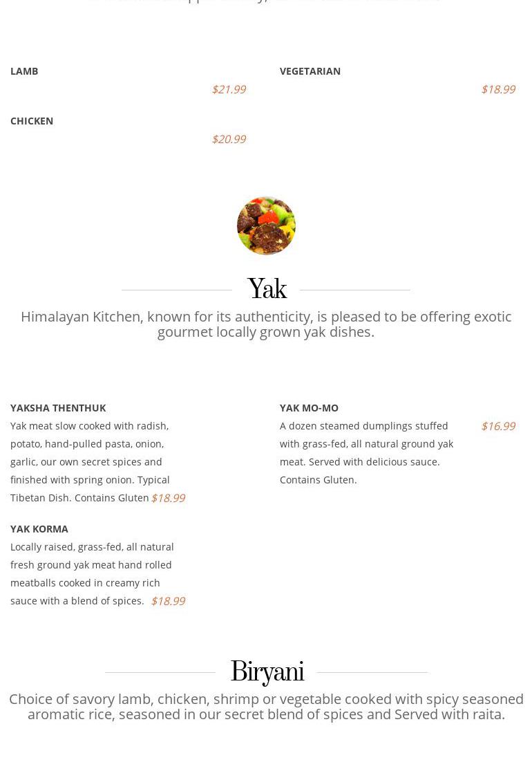532x760 pixels.
Task: Open the YAK KORMA dish title
Action: [x=39, y=528]
